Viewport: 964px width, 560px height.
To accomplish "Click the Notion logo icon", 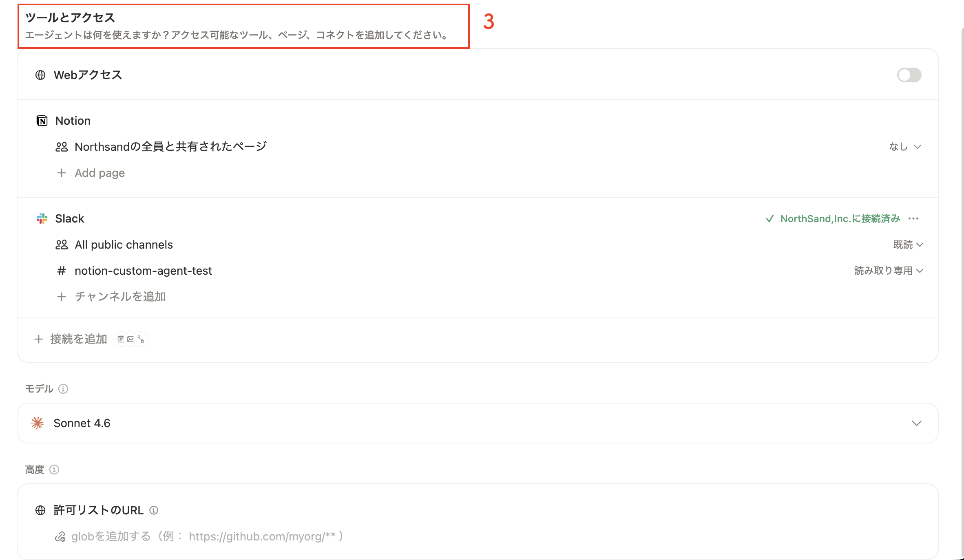I will tap(42, 121).
